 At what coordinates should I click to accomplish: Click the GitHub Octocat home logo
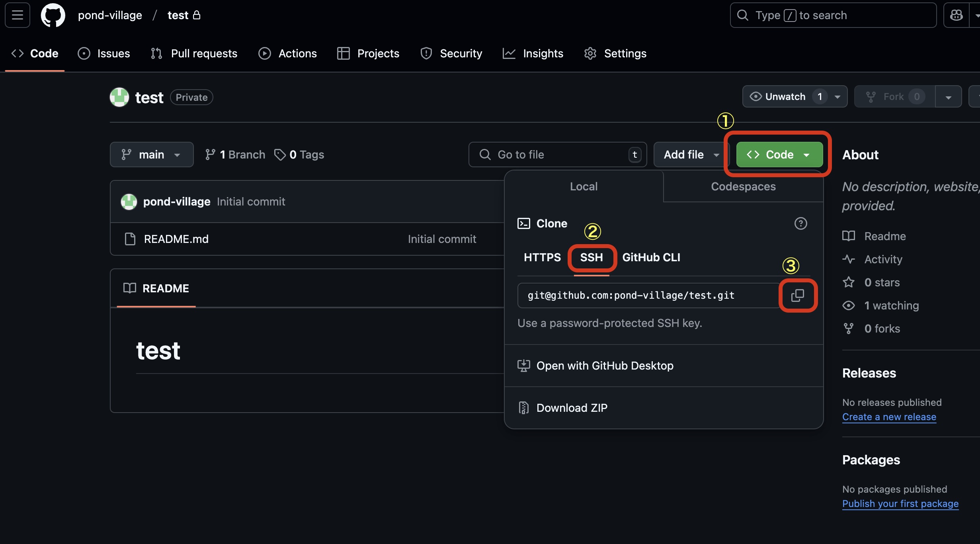pos(53,15)
